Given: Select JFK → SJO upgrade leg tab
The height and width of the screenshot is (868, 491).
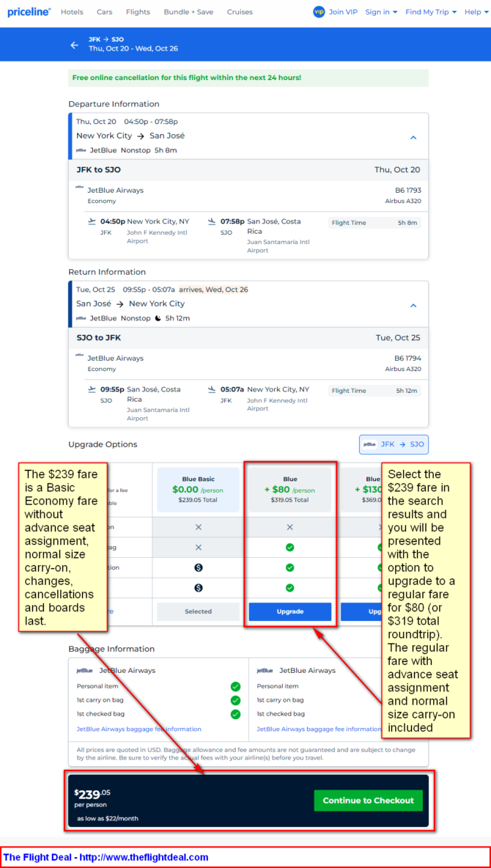Looking at the screenshot, I should click(x=394, y=444).
